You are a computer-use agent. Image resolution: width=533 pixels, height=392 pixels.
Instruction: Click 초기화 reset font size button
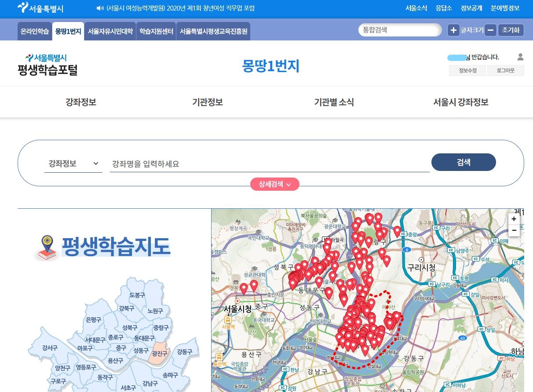[x=511, y=30]
